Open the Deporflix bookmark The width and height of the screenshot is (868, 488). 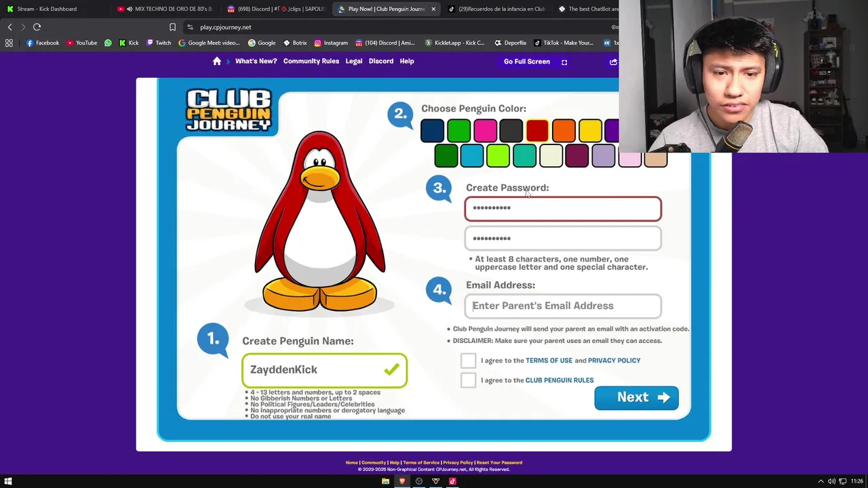[x=511, y=43]
